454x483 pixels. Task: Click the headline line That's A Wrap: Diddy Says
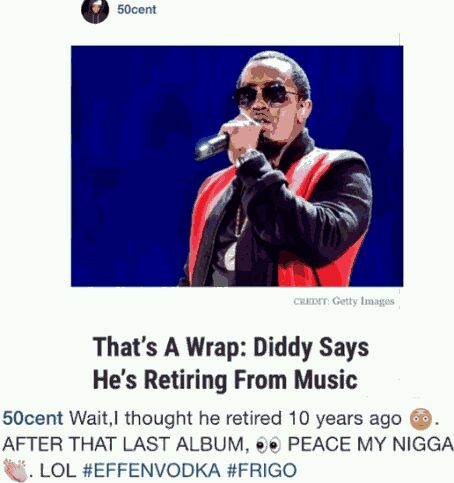coord(231,347)
